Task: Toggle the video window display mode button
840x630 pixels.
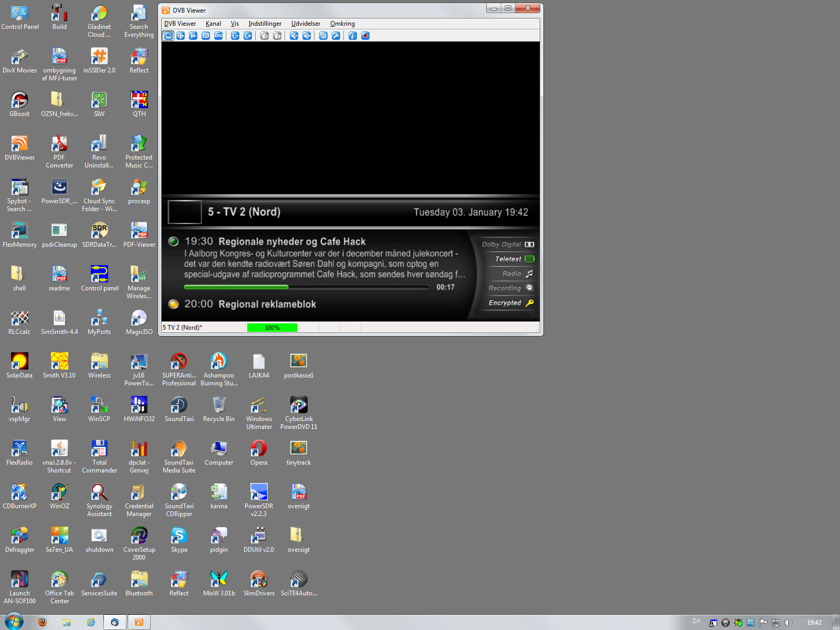Action: (168, 36)
